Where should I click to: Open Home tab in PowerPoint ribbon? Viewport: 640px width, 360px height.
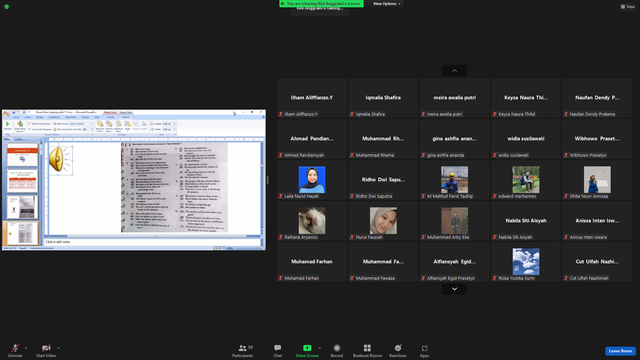click(16, 117)
